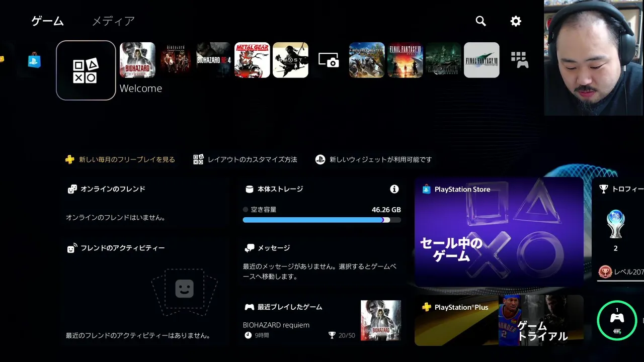Viewport: 644px width, 362px height.
Task: Open the PlayStation Store セール中のゲーム banner
Action: tap(499, 232)
